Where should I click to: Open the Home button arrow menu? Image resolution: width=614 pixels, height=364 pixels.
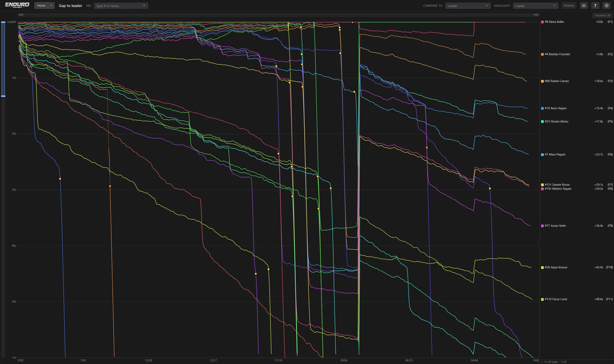[51, 5]
